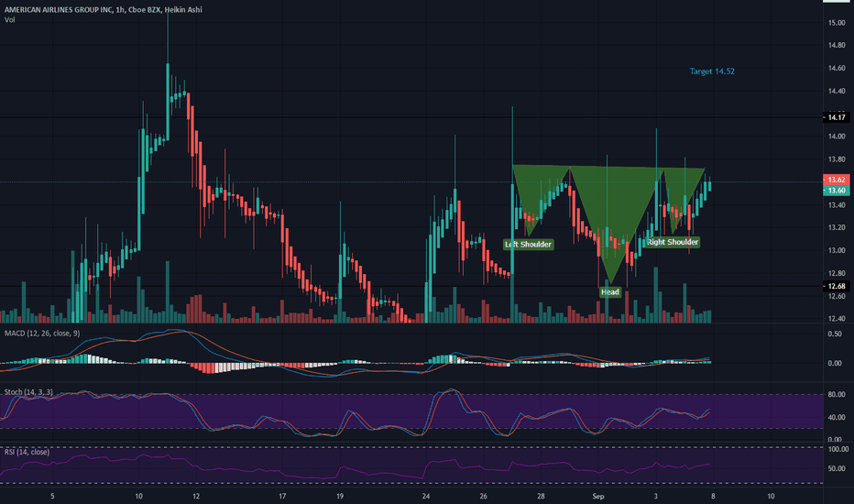Click the 13.20 price axis value
Screen dimensions: 854x504
pyautogui.click(x=837, y=227)
